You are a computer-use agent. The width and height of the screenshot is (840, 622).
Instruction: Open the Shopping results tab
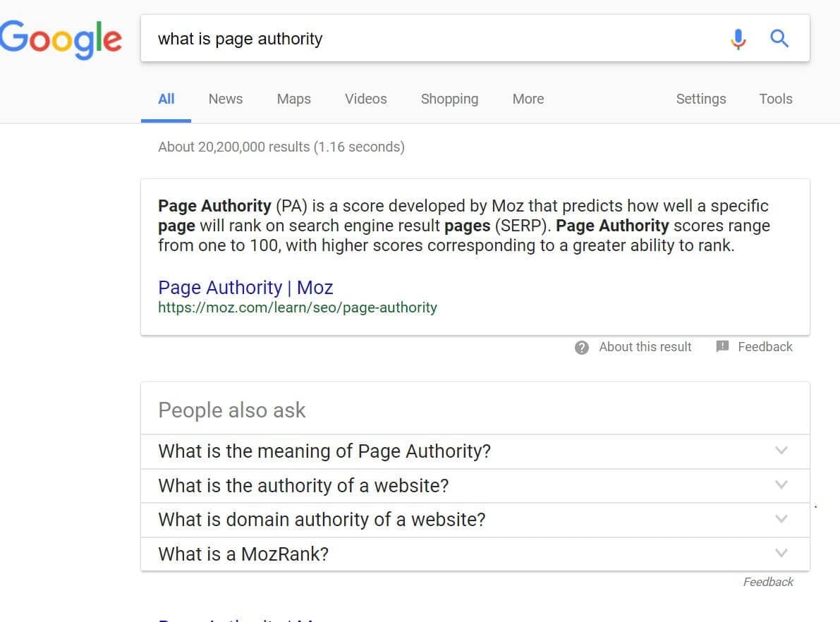point(449,99)
